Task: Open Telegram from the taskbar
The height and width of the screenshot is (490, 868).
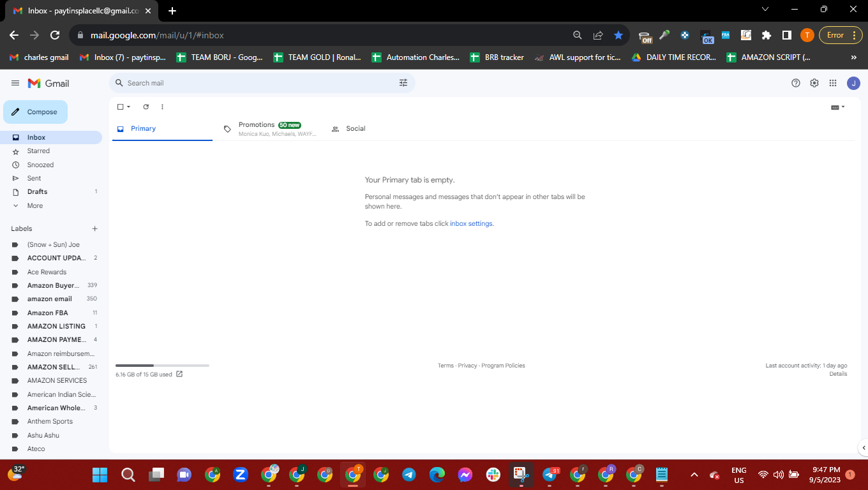Action: (409, 475)
